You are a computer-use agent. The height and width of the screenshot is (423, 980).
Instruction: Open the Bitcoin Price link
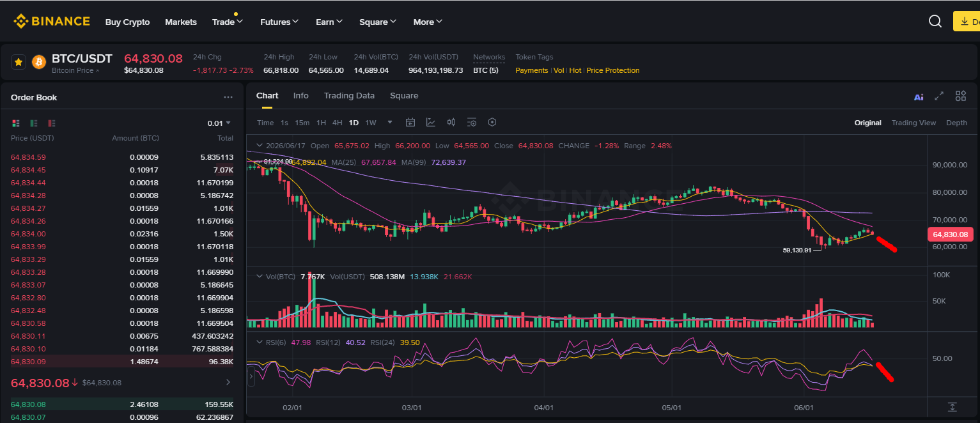click(x=75, y=70)
